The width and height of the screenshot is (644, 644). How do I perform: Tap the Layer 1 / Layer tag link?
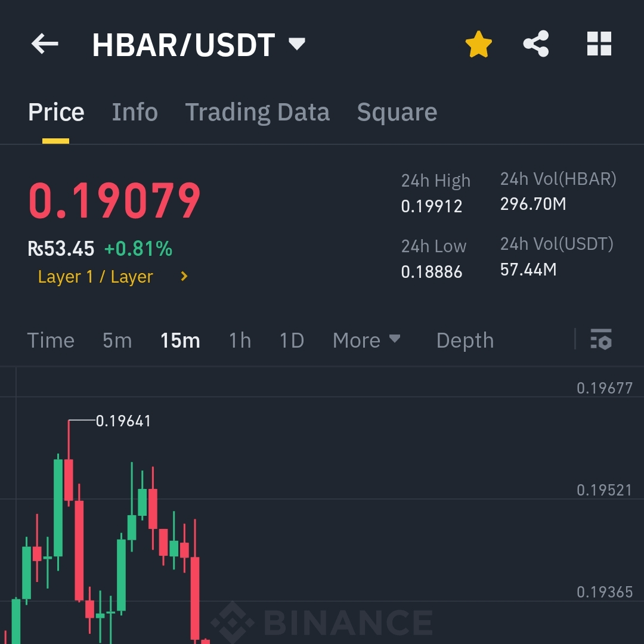pos(95,277)
